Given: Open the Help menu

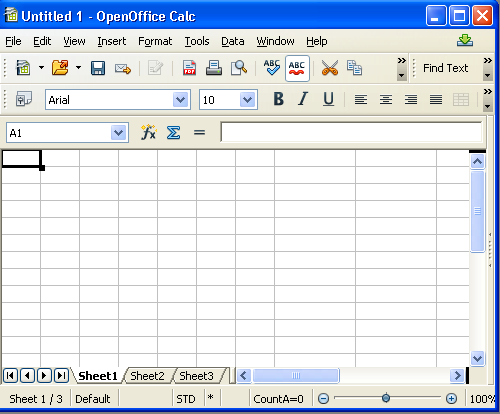Looking at the screenshot, I should pyautogui.click(x=317, y=41).
